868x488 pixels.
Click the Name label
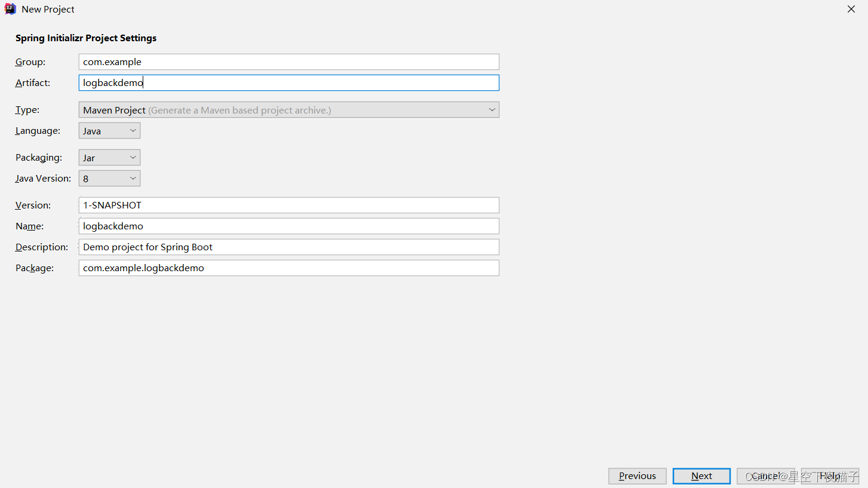(29, 226)
